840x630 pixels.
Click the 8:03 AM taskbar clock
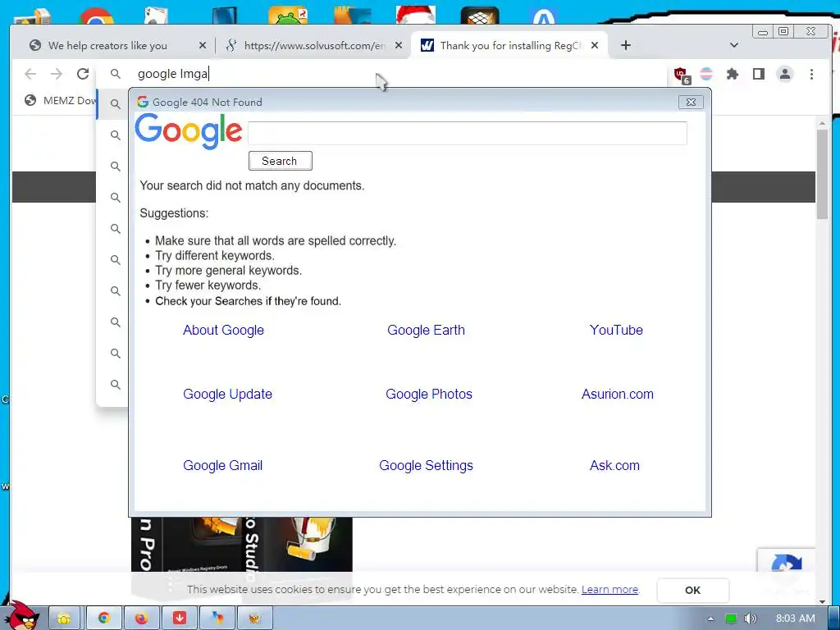coord(796,619)
